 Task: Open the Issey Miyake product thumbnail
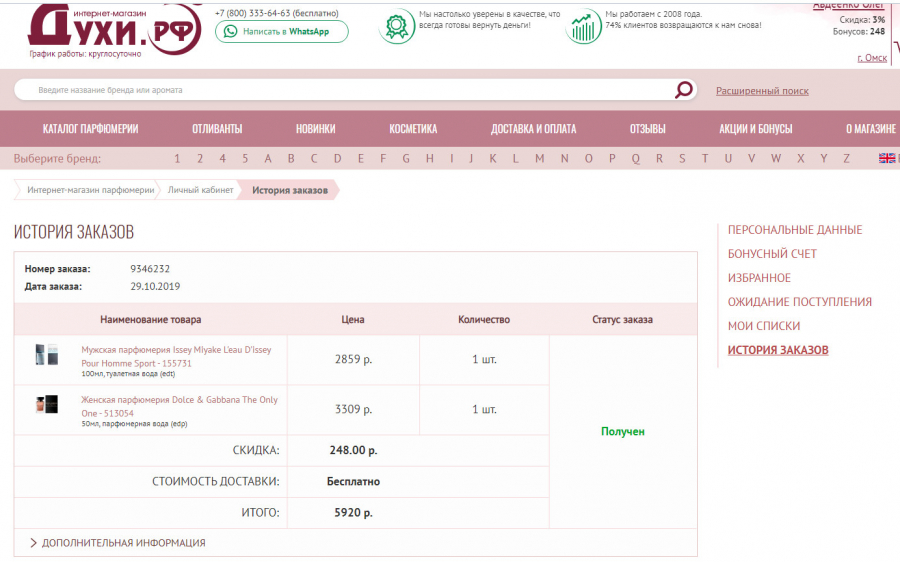pyautogui.click(x=47, y=355)
